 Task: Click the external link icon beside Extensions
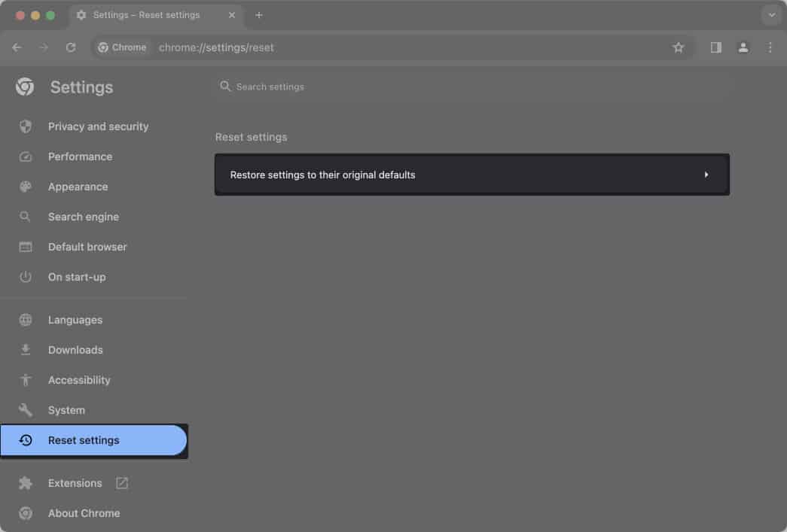pyautogui.click(x=122, y=483)
